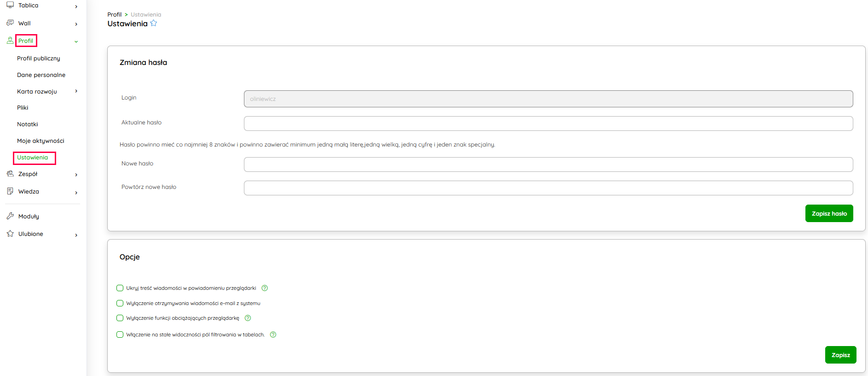Click the favorite star next to Ustawienia title
Image resolution: width=868 pixels, height=376 pixels.
click(154, 23)
